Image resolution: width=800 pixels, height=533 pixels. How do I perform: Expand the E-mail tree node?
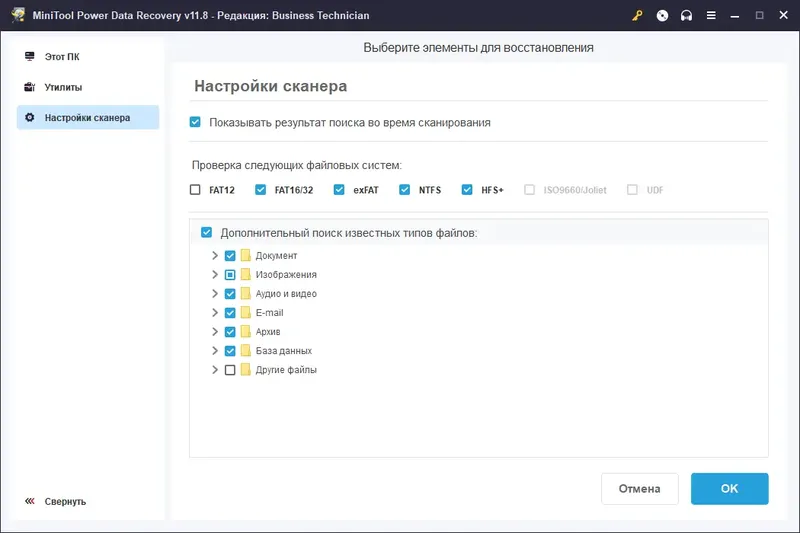coord(215,313)
